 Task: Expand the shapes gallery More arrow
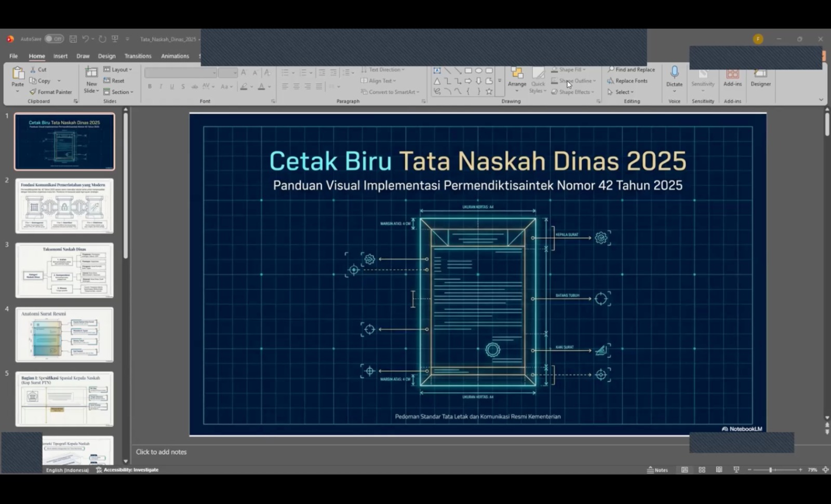pyautogui.click(x=500, y=81)
